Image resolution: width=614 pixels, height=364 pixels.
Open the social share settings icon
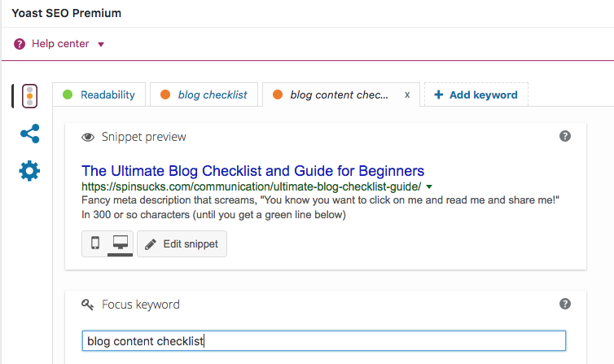coord(29,134)
